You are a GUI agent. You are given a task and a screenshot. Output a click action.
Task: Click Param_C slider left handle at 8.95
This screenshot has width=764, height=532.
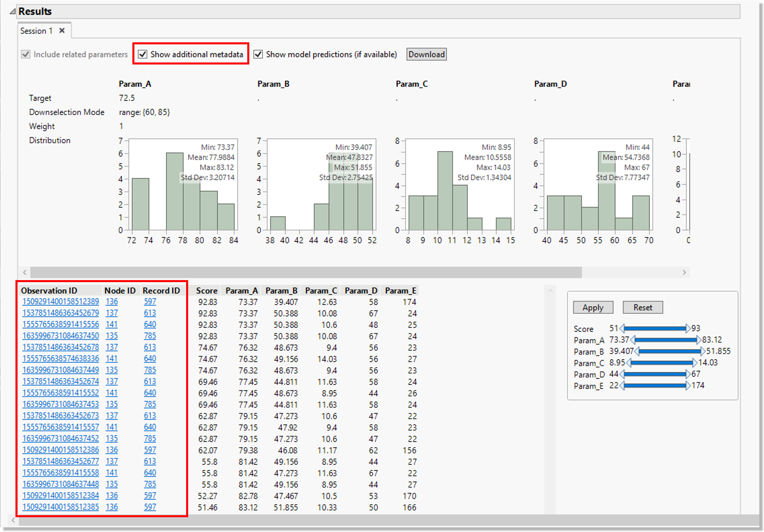point(629,363)
